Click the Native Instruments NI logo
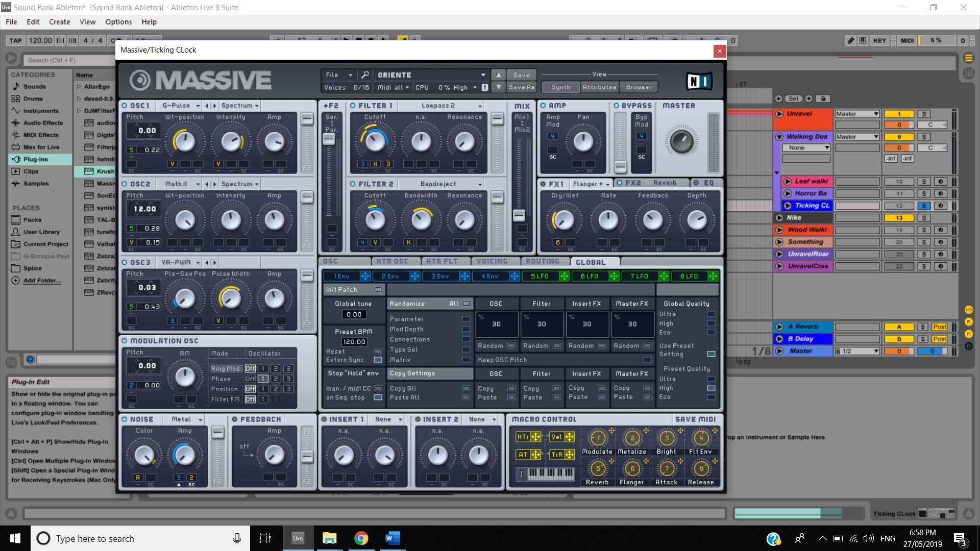This screenshot has height=551, width=980. [x=699, y=81]
